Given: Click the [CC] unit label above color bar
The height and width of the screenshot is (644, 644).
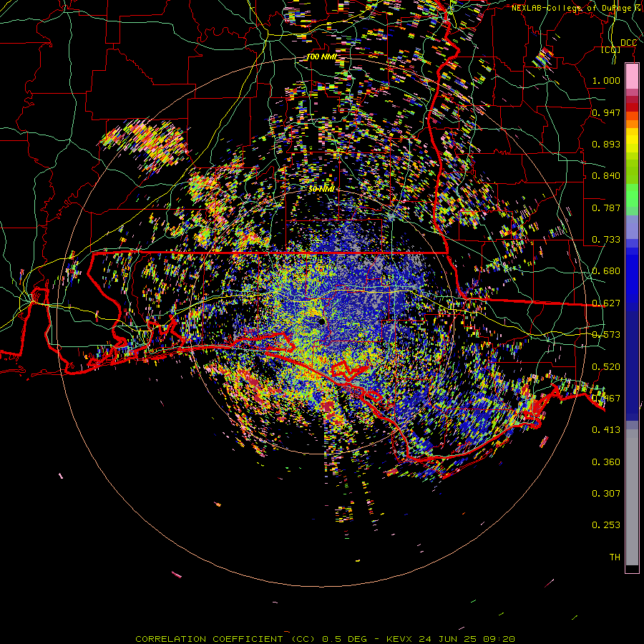Looking at the screenshot, I should click(x=610, y=49).
